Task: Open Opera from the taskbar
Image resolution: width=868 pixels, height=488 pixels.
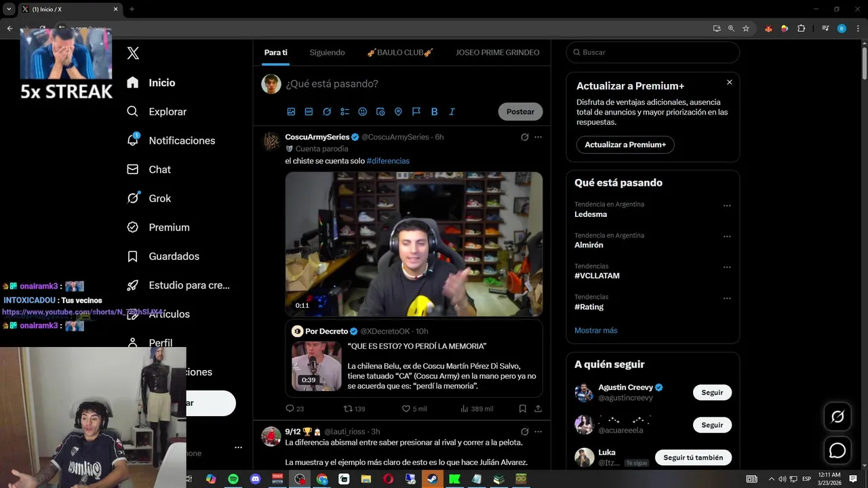Action: 389,479
